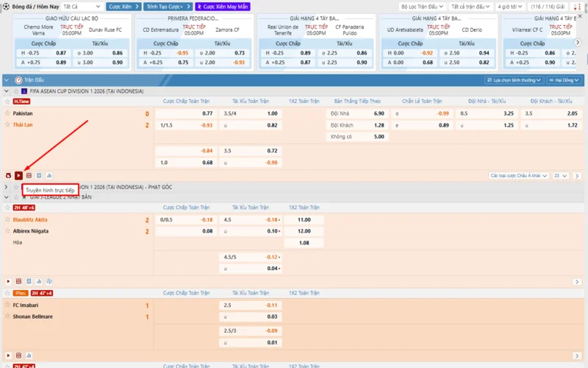Click Bóng đá / Hôm Nay heading

pos(35,7)
